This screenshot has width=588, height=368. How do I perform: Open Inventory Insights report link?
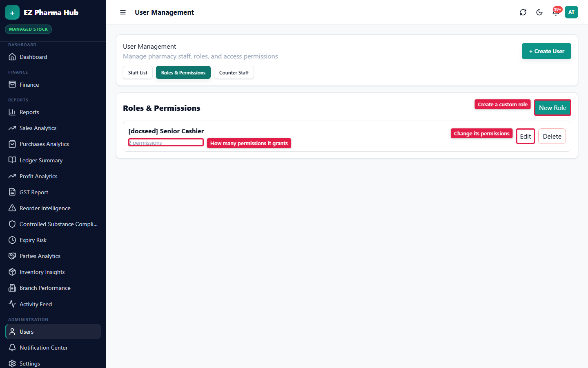pyautogui.click(x=53, y=272)
